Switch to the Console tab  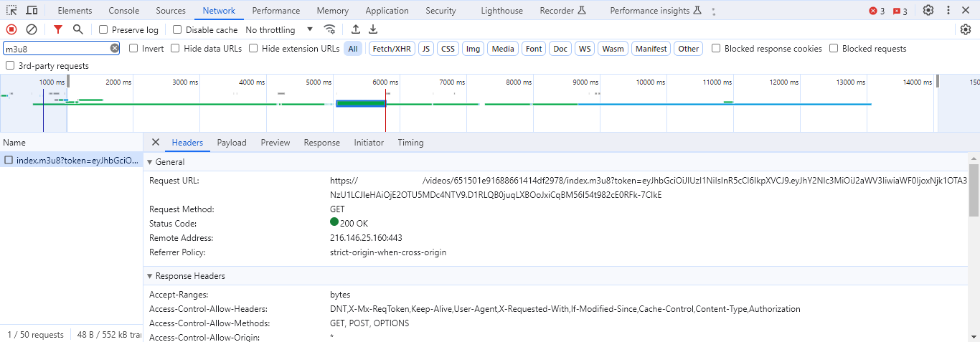124,11
